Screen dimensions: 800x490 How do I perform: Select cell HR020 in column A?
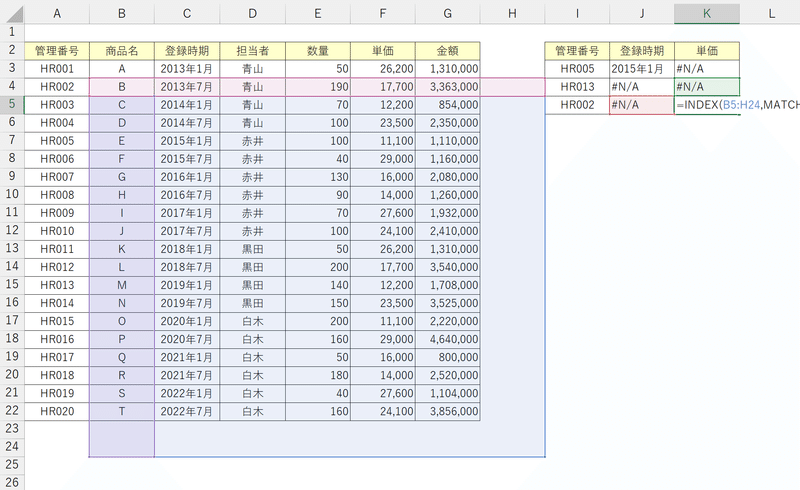pos(57,411)
